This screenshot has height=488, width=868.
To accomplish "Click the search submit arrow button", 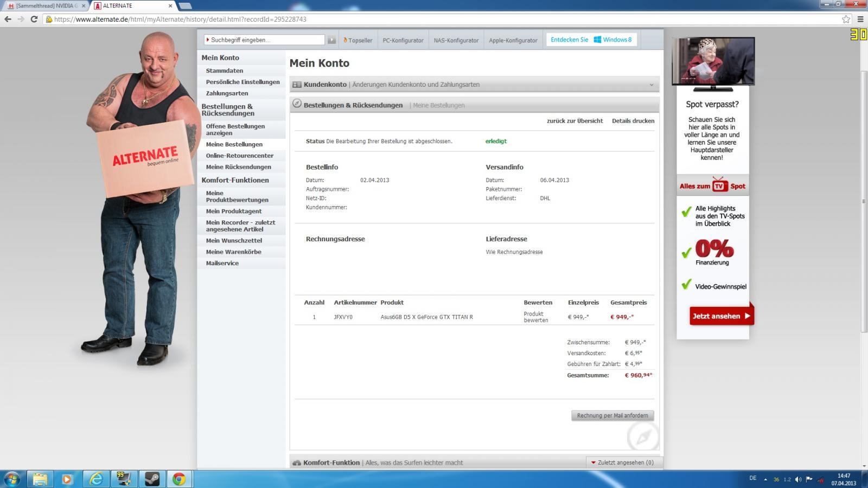I will click(331, 40).
